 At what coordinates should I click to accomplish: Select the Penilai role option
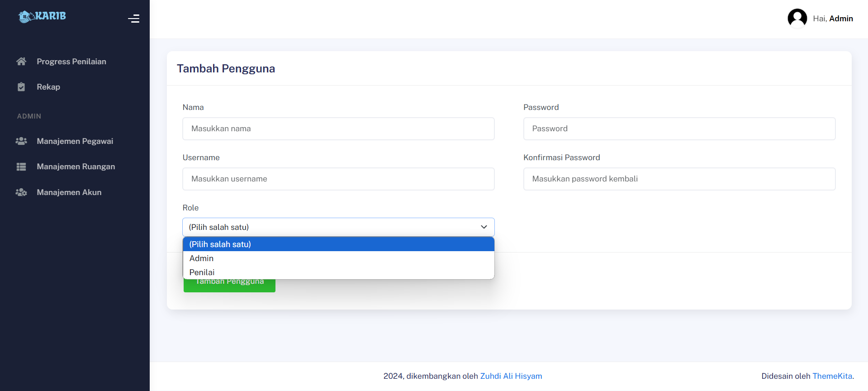202,272
